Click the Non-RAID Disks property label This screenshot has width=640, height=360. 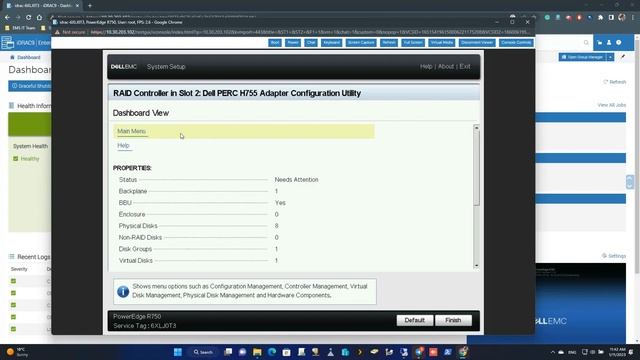coord(140,238)
